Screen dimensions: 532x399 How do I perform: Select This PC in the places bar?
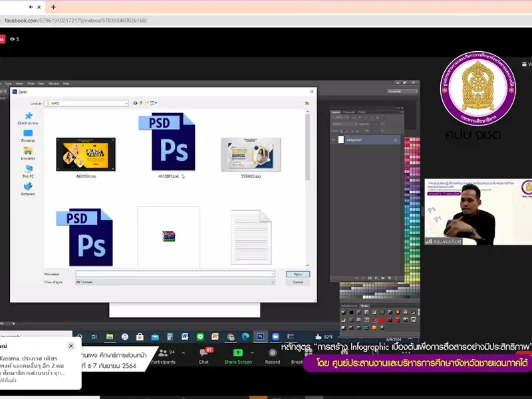[28, 172]
